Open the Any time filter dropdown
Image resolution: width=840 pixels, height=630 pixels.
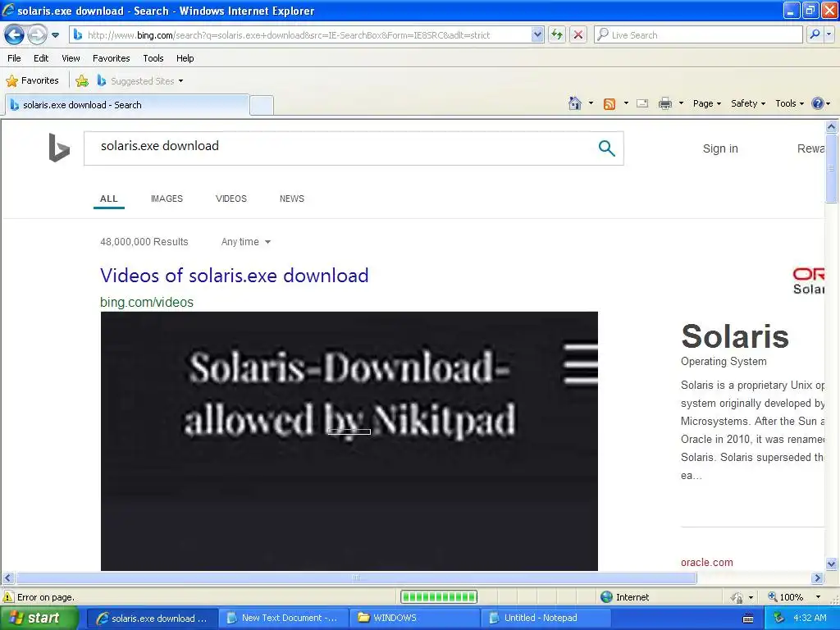point(246,242)
